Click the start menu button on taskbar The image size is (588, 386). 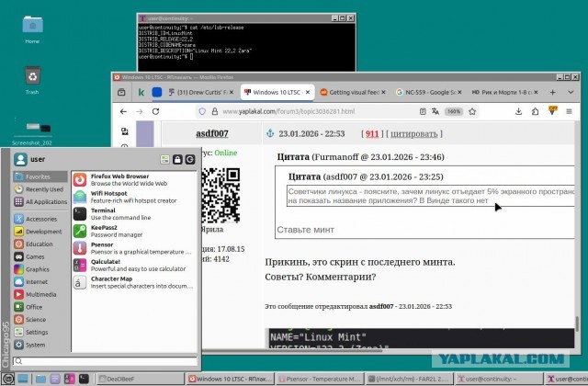[x=8, y=379]
